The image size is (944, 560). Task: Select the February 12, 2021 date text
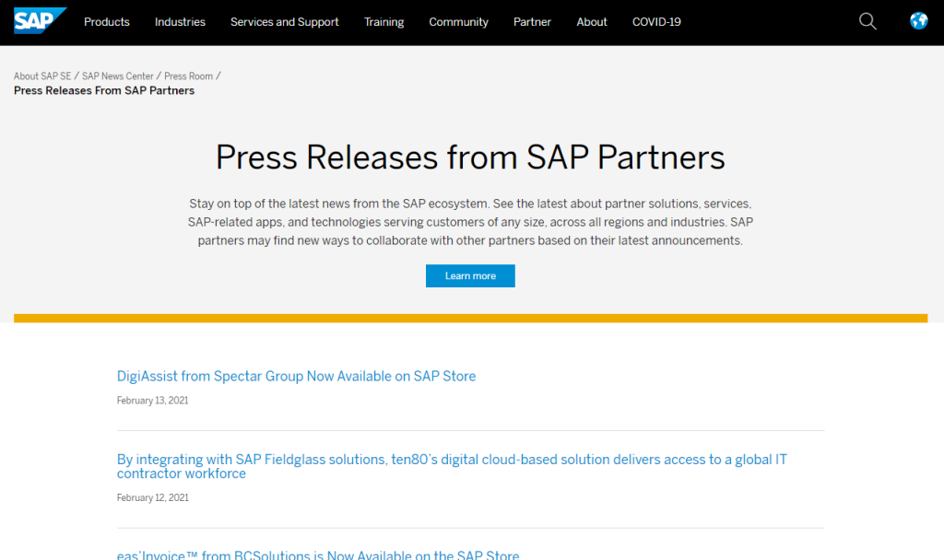coord(153,498)
